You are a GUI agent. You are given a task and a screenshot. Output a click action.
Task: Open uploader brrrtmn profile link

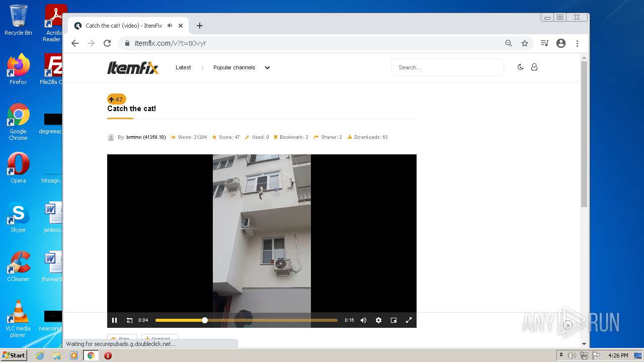pos(146,137)
